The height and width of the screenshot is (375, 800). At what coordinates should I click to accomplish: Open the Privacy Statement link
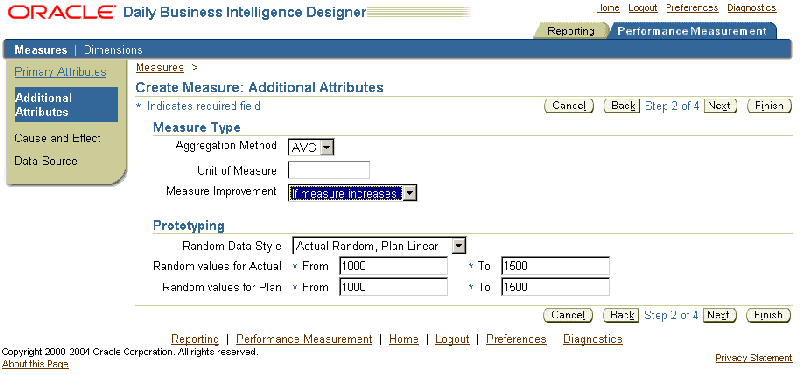[x=754, y=358]
